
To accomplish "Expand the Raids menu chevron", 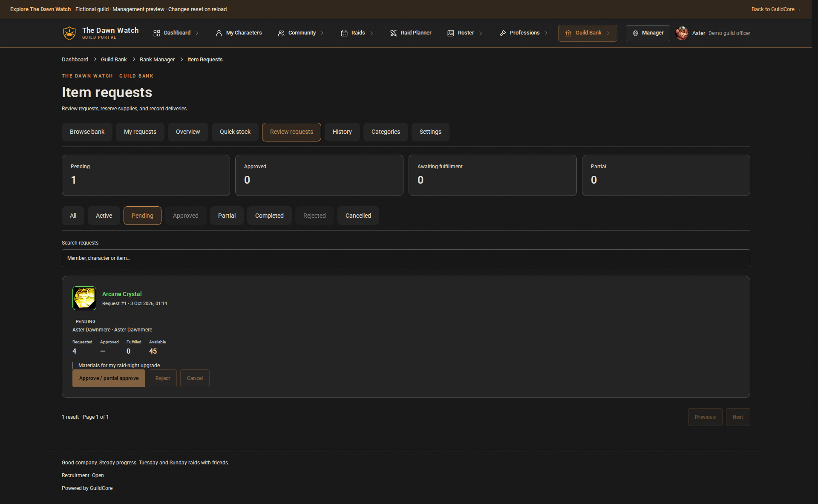I will point(372,33).
